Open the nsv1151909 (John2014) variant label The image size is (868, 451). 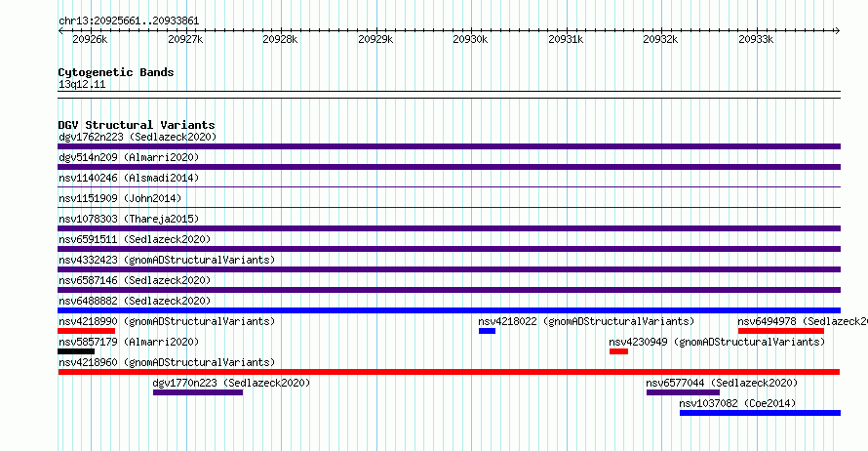click(120, 198)
